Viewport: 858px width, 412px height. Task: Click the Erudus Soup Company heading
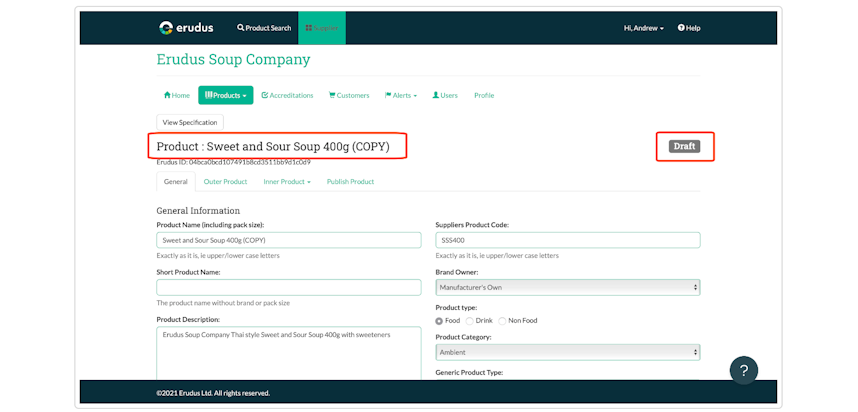pos(233,59)
